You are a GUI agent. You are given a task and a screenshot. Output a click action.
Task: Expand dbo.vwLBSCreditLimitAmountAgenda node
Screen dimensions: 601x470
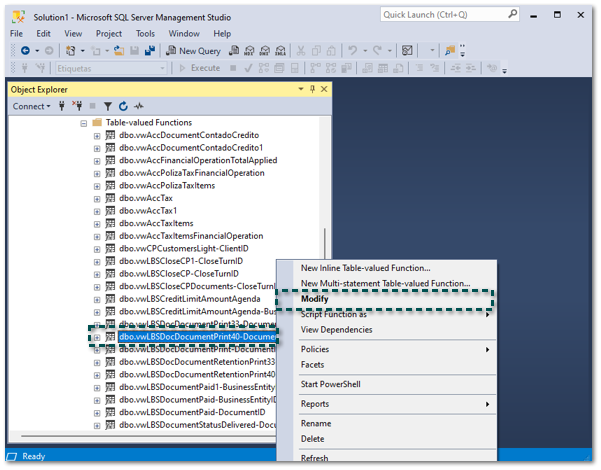click(97, 299)
